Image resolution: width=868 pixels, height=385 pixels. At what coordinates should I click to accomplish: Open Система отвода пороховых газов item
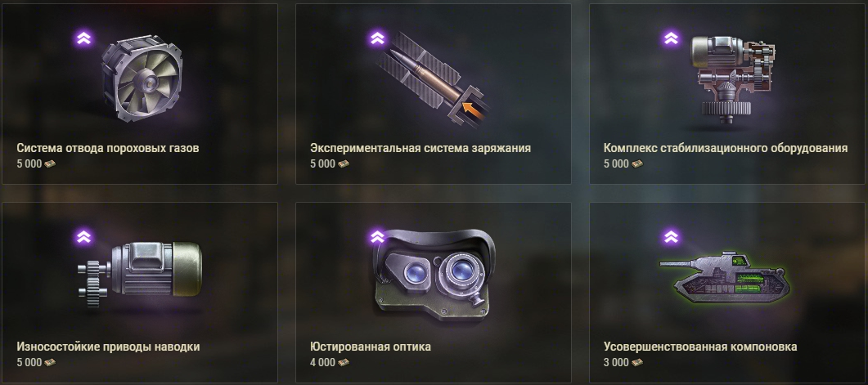coord(108,148)
